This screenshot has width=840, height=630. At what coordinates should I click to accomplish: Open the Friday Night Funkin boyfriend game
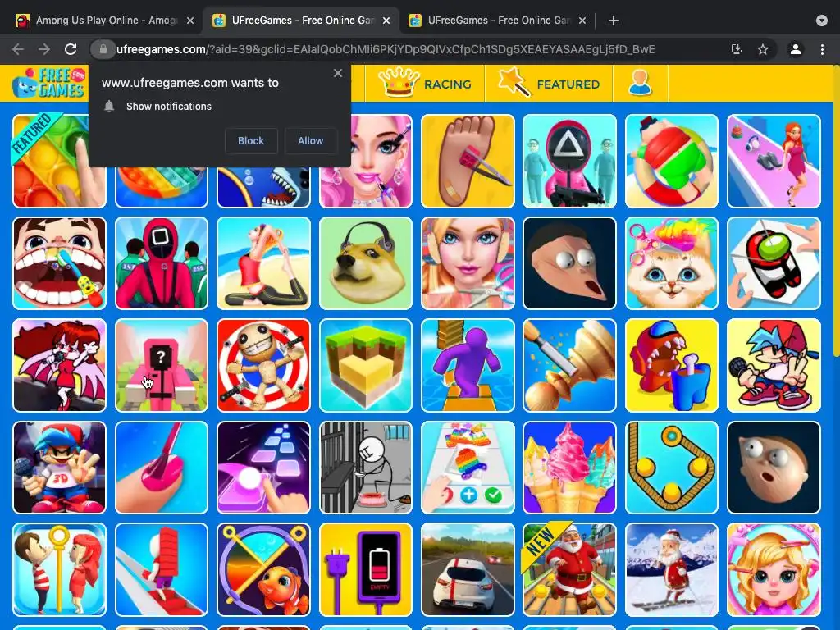[x=774, y=365]
